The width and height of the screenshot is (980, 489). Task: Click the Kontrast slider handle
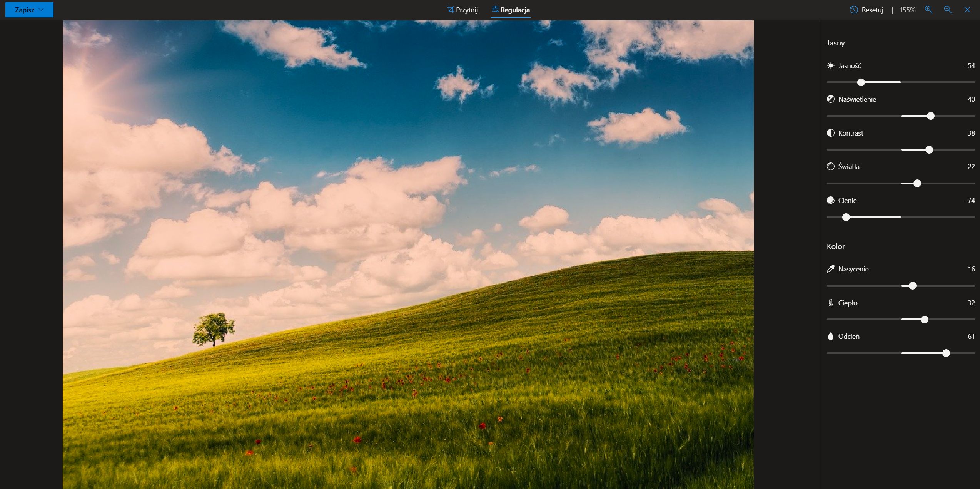point(929,150)
